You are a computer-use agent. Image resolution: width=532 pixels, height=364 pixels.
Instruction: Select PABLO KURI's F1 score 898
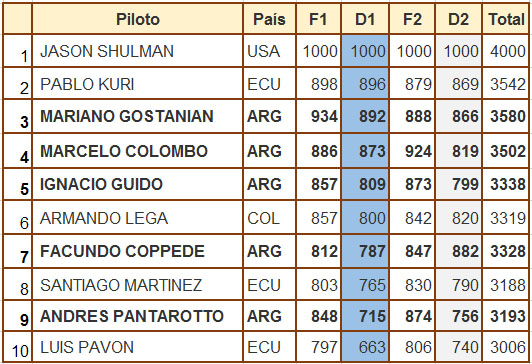[x=318, y=83]
